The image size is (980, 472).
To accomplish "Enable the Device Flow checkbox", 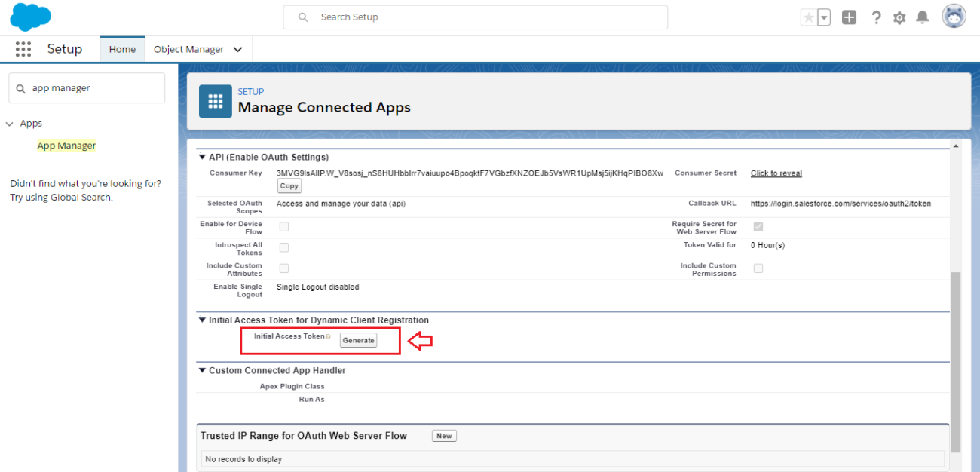I will pos(283,226).
